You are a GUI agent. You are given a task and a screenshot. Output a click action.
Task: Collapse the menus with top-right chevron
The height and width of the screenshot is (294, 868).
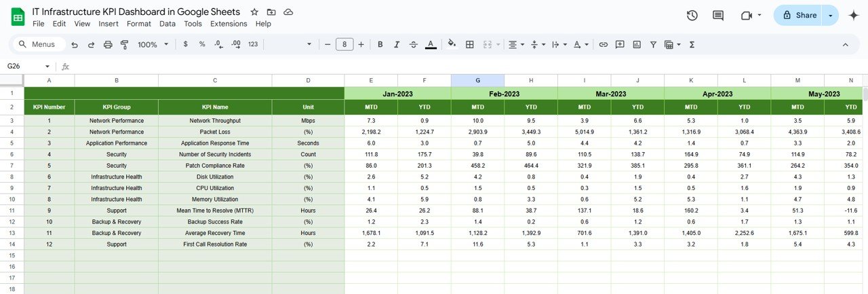[x=845, y=44]
